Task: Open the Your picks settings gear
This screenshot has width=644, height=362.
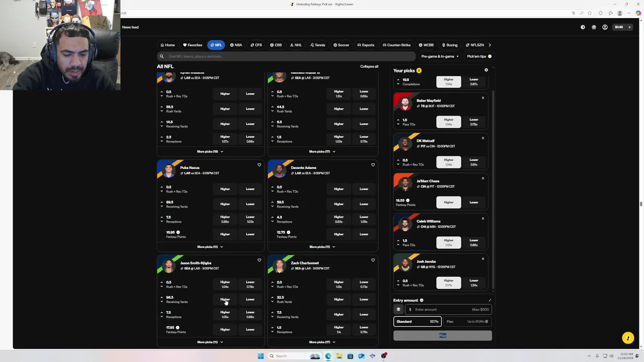Action: pyautogui.click(x=486, y=70)
